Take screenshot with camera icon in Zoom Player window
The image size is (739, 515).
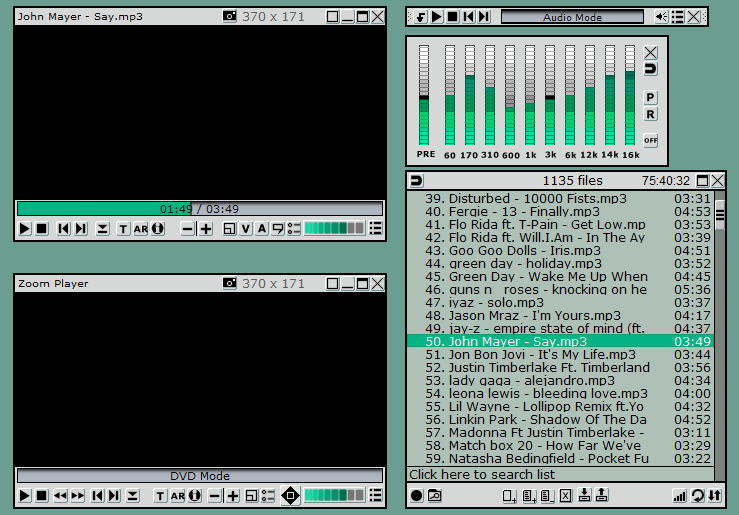(x=230, y=283)
